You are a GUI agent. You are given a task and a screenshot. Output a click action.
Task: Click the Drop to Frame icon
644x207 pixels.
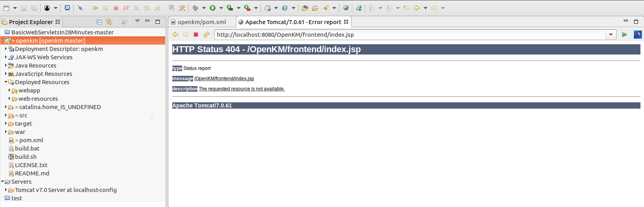click(x=172, y=8)
